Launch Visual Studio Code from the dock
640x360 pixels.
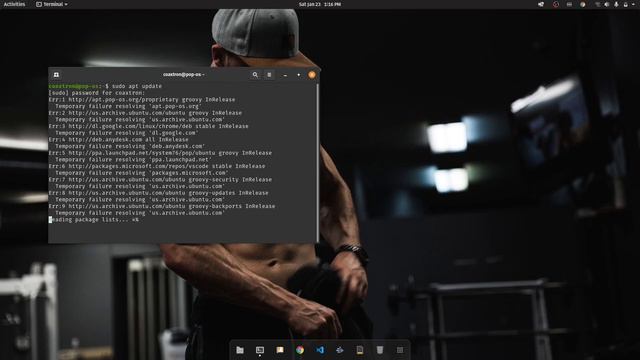(320, 350)
